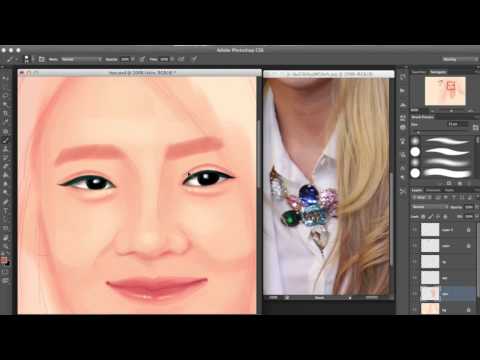Open the painting Mode dropdown in the options bar
The image size is (480, 360).
click(81, 59)
